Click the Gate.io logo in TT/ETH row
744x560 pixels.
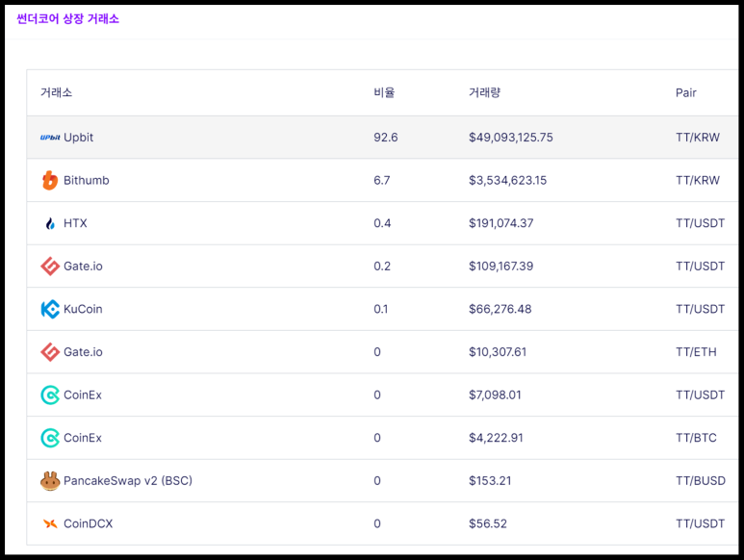(50, 352)
